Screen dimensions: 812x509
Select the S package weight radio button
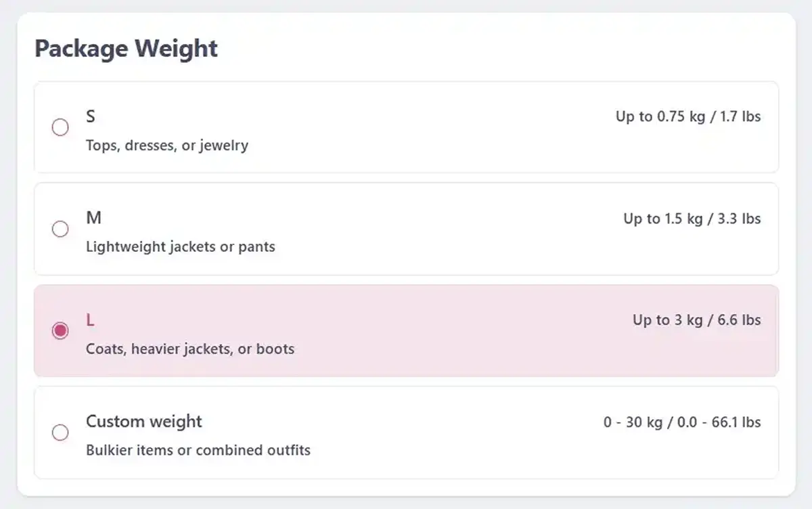(61, 127)
